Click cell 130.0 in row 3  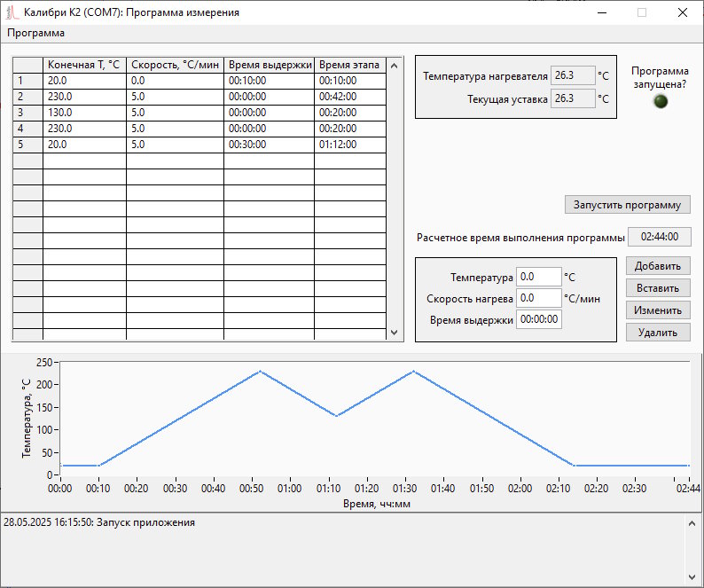click(84, 113)
